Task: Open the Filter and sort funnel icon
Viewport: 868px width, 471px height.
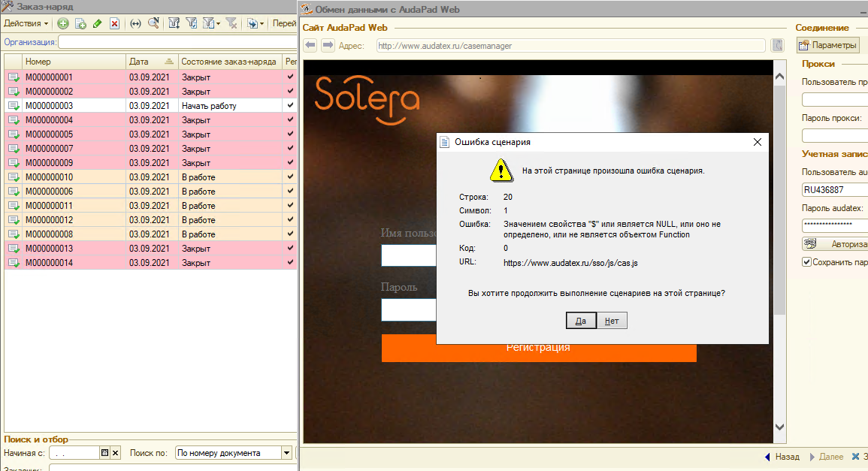Action: pyautogui.click(x=174, y=23)
